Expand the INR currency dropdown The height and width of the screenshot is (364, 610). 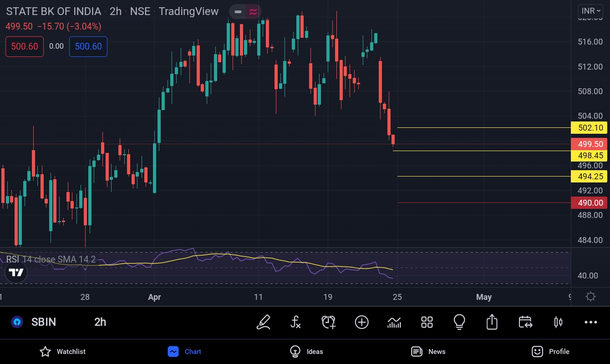pos(591,10)
